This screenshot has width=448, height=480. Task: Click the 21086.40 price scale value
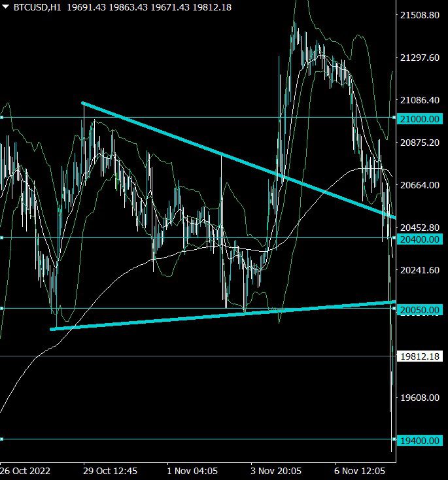click(419, 100)
